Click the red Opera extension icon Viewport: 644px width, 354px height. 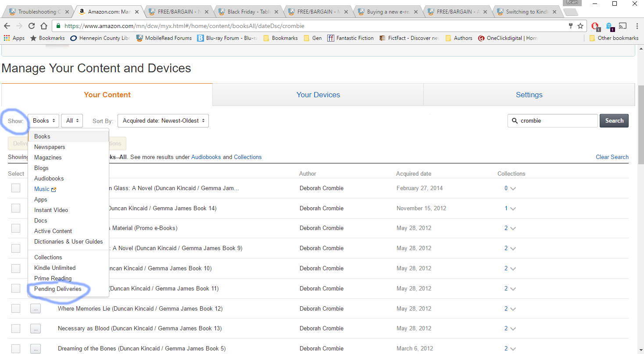(x=595, y=26)
